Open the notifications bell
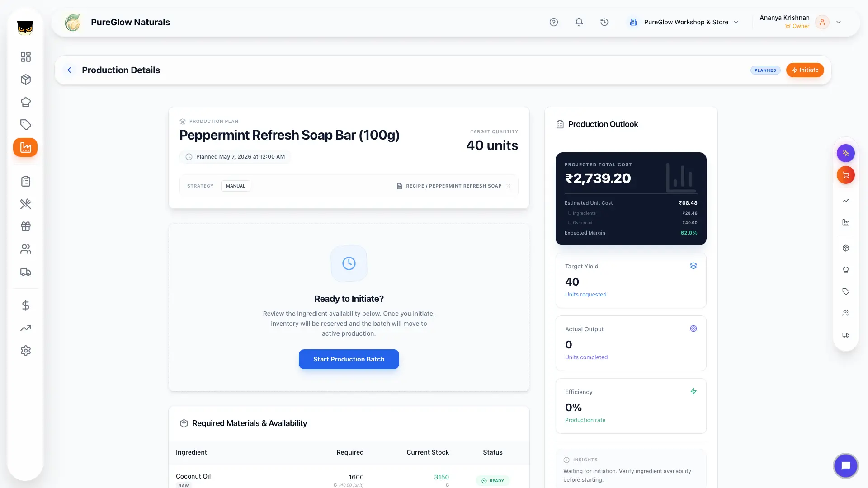 (579, 22)
